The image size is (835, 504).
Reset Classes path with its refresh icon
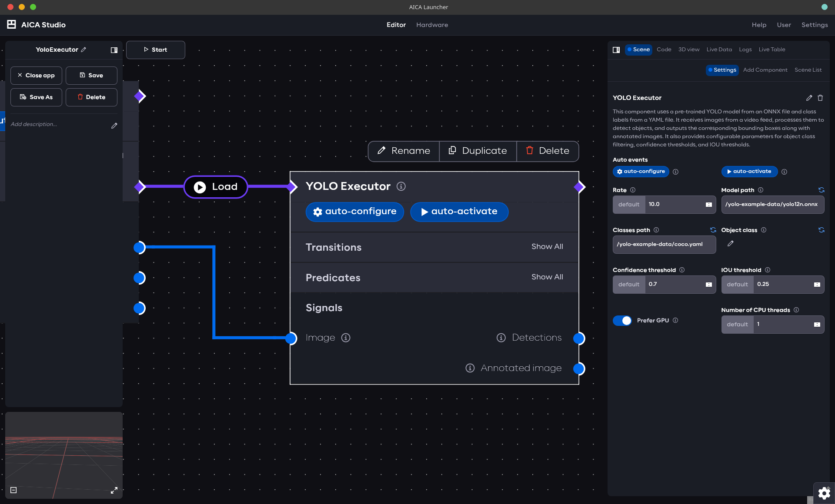coord(713,230)
